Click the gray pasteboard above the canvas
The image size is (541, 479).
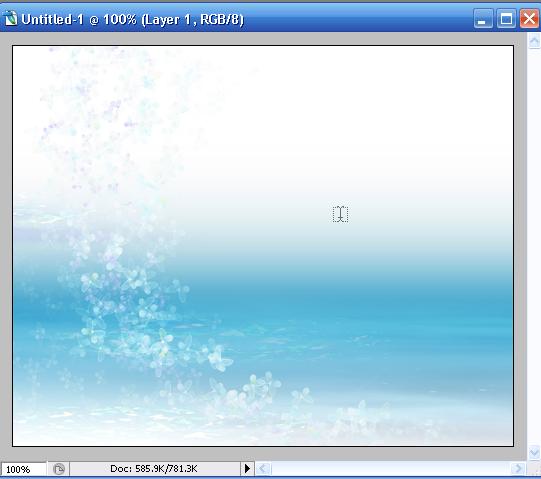pyautogui.click(x=263, y=39)
